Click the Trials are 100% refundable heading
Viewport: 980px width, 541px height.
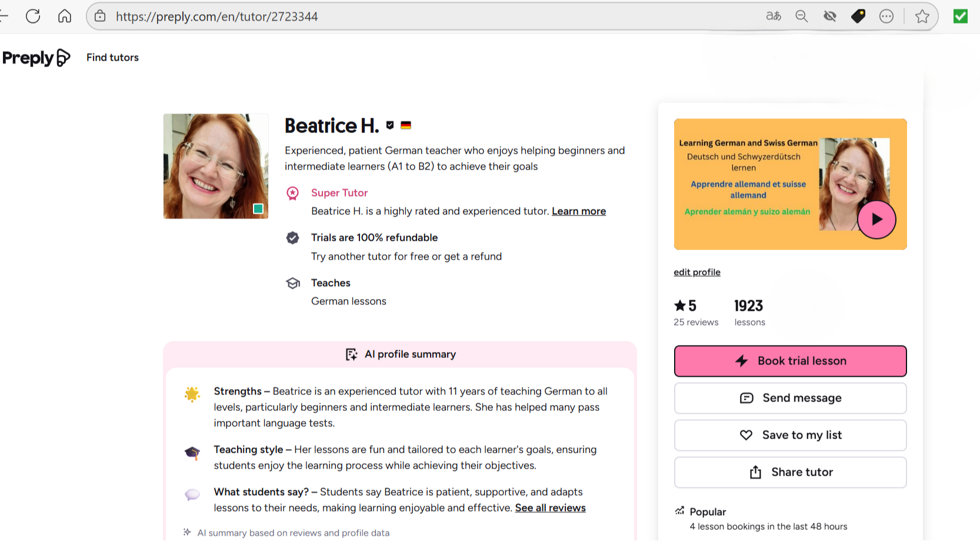374,238
